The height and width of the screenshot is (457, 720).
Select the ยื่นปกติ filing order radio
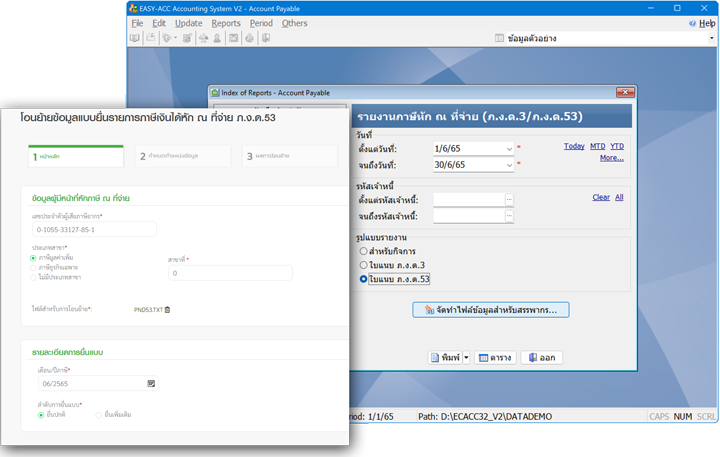tap(41, 415)
